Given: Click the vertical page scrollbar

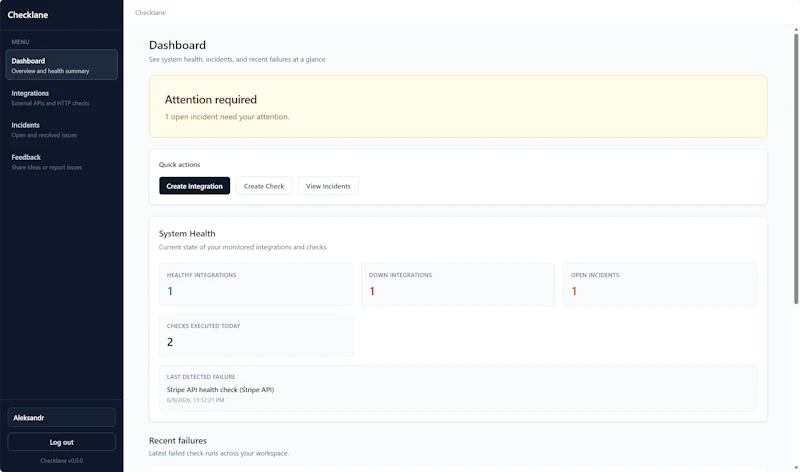Looking at the screenshot, I should (796, 168).
